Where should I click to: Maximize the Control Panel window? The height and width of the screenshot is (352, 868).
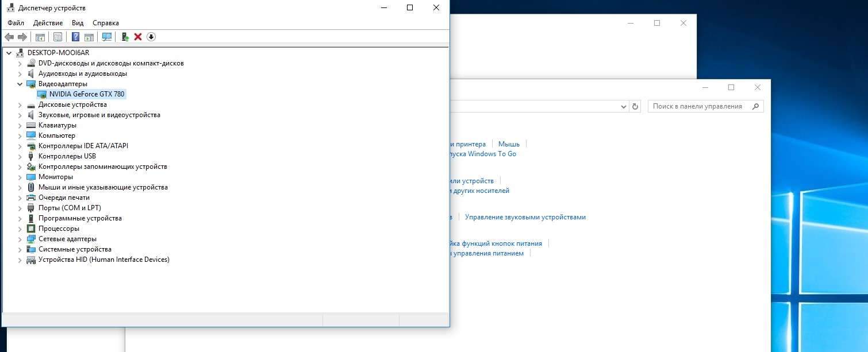pos(731,87)
